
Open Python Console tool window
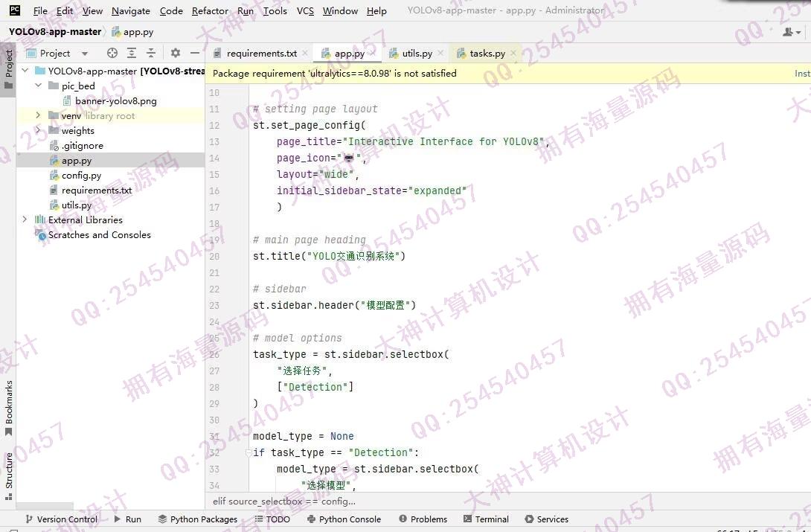pyautogui.click(x=344, y=519)
